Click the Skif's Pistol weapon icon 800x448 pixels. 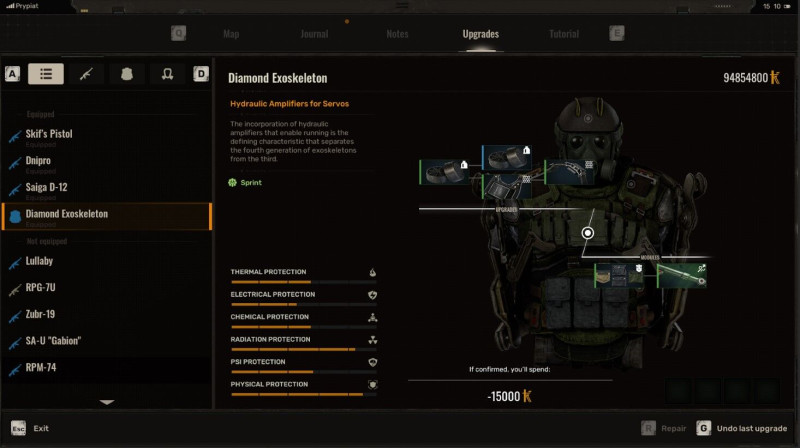click(15, 136)
